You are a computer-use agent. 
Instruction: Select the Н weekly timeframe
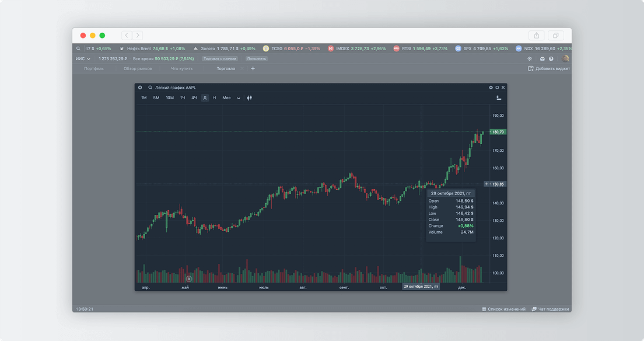tap(215, 98)
